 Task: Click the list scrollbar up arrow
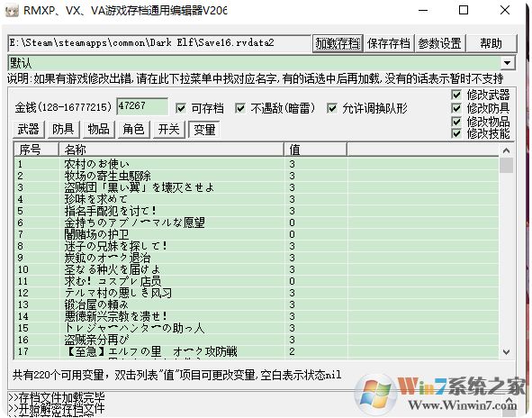506,150
